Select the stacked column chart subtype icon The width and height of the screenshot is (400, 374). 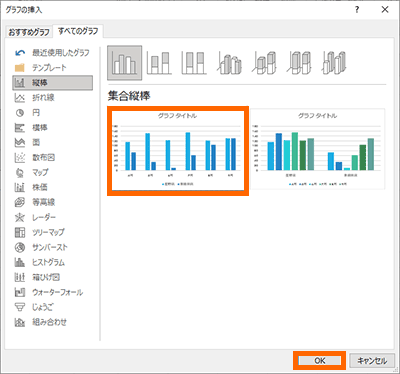pos(159,63)
